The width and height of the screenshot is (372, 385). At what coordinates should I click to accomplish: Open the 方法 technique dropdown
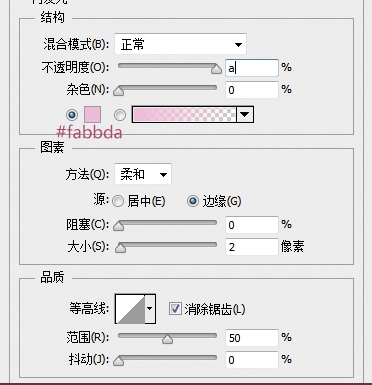pos(143,174)
